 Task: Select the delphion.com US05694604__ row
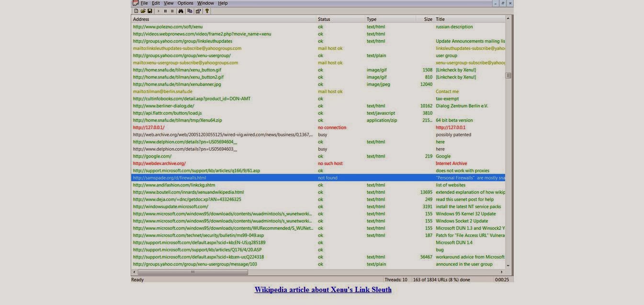tap(318, 142)
